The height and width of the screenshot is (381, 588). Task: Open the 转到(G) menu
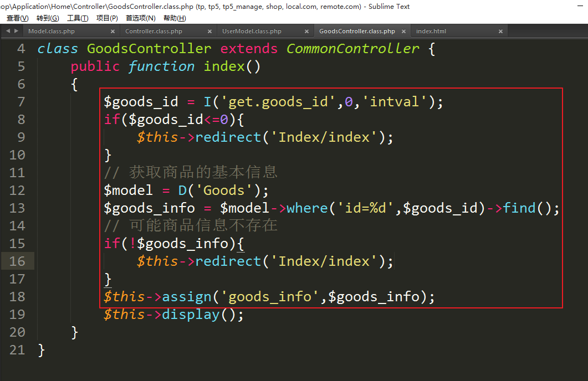(x=47, y=18)
